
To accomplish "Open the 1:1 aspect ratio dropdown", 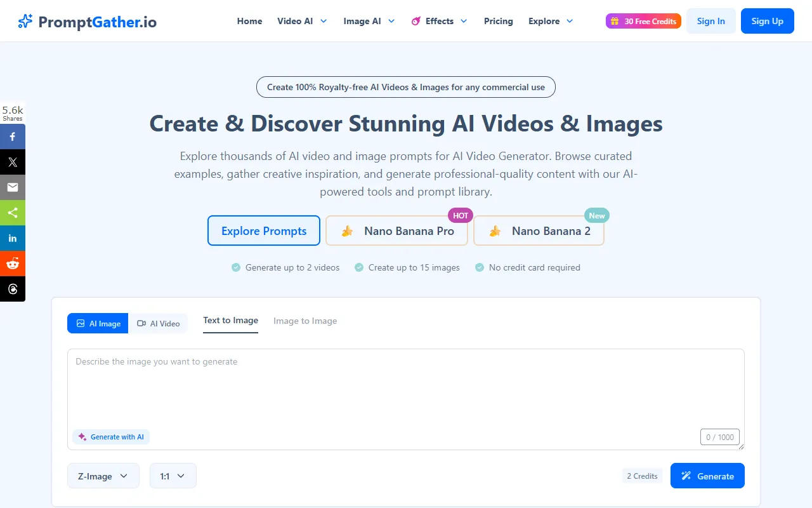I will (x=173, y=476).
